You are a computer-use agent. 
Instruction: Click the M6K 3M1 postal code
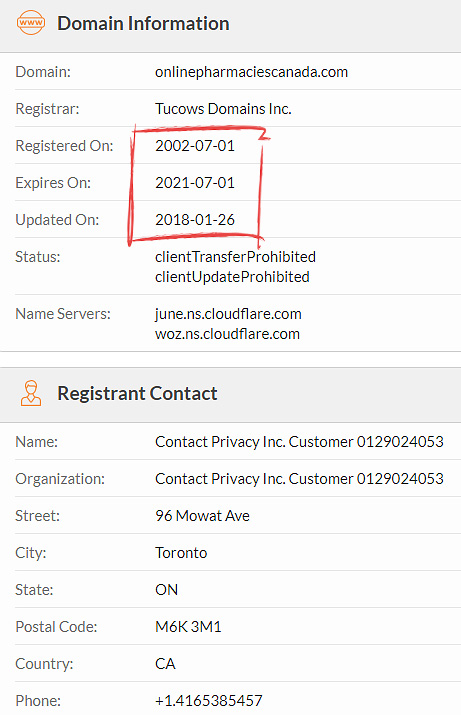coord(188,627)
